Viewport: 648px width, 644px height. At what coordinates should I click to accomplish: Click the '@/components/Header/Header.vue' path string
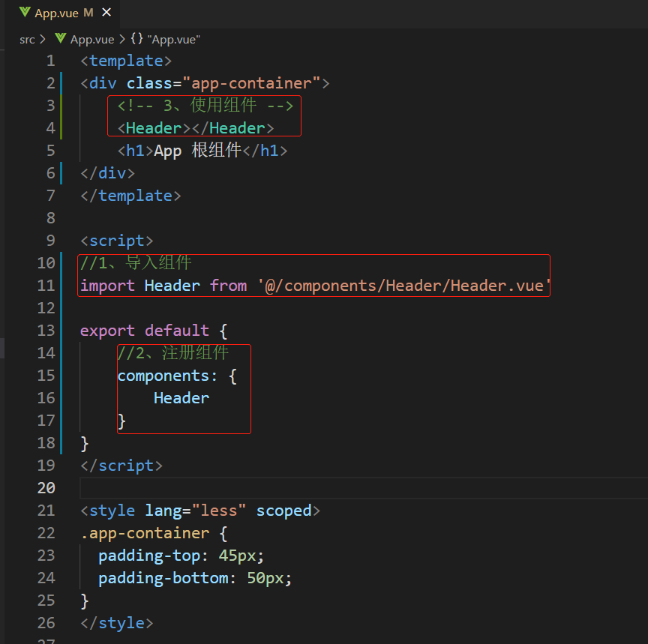coord(403,286)
